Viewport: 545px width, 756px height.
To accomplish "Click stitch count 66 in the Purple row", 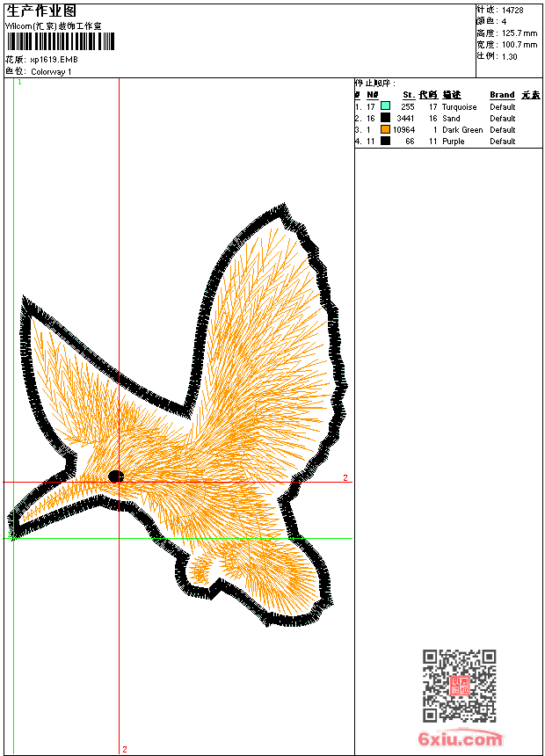I will click(410, 142).
